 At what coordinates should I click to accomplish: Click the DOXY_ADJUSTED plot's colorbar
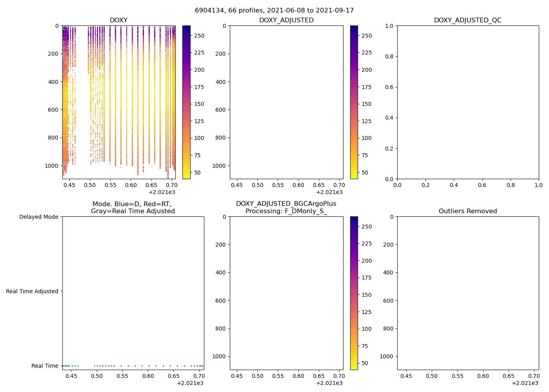point(354,102)
